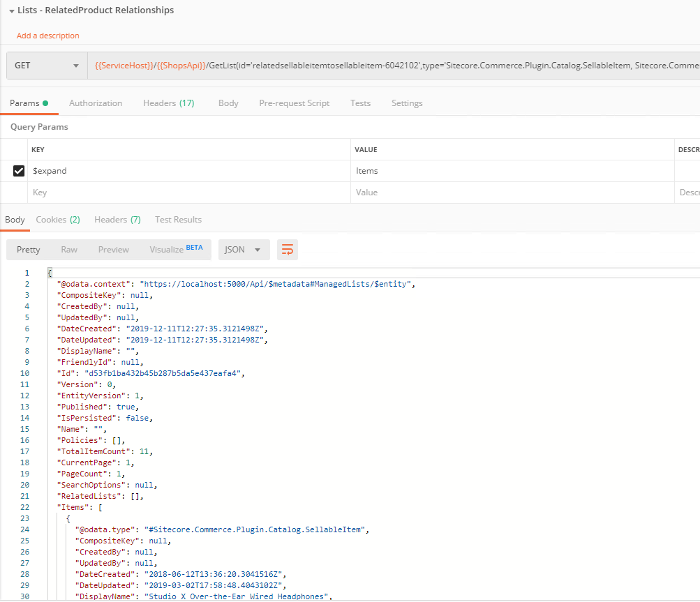This screenshot has height=602, width=700.
Task: Open the Settings tab
Action: pyautogui.click(x=407, y=103)
